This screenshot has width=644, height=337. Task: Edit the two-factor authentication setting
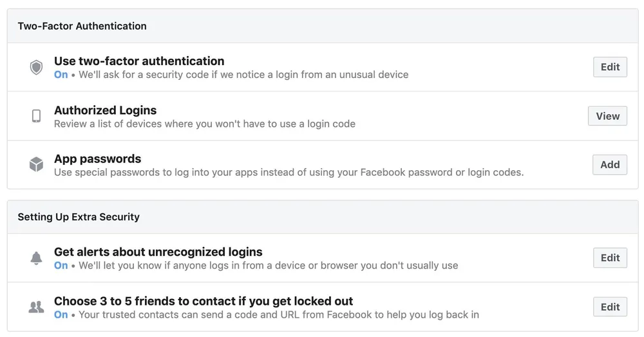pos(610,67)
